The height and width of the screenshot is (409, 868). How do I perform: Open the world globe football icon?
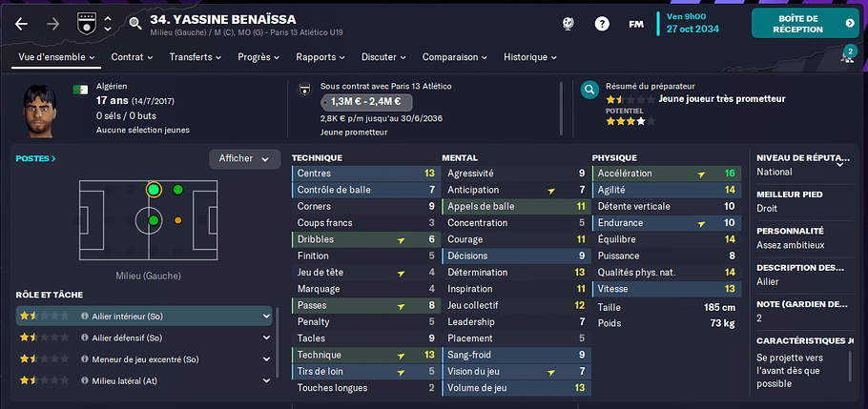pos(568,24)
